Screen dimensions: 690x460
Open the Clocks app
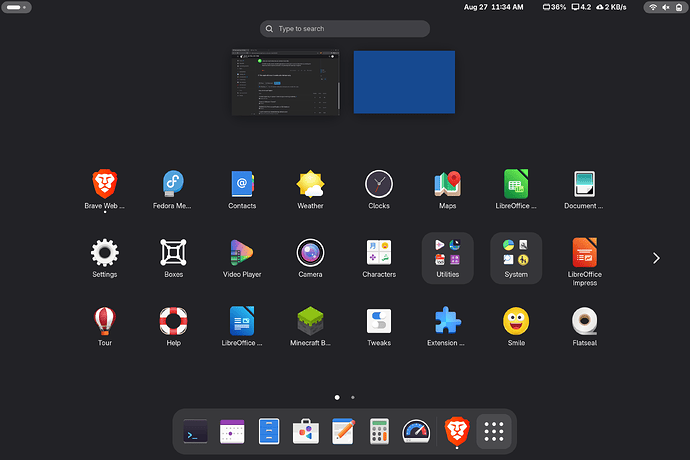[x=379, y=189]
